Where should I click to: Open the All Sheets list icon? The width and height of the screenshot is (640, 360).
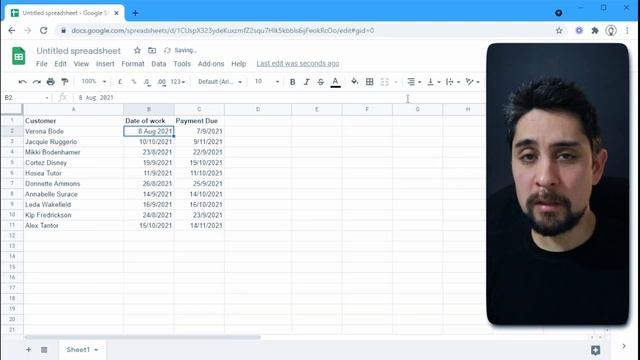44,350
